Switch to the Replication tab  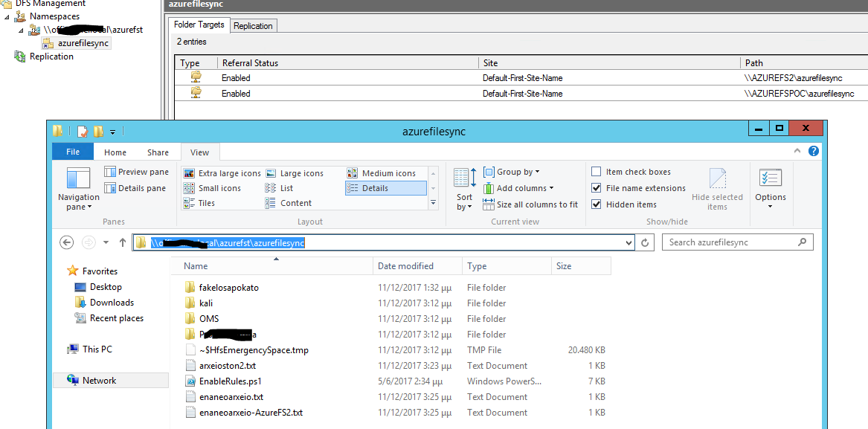pyautogui.click(x=253, y=25)
